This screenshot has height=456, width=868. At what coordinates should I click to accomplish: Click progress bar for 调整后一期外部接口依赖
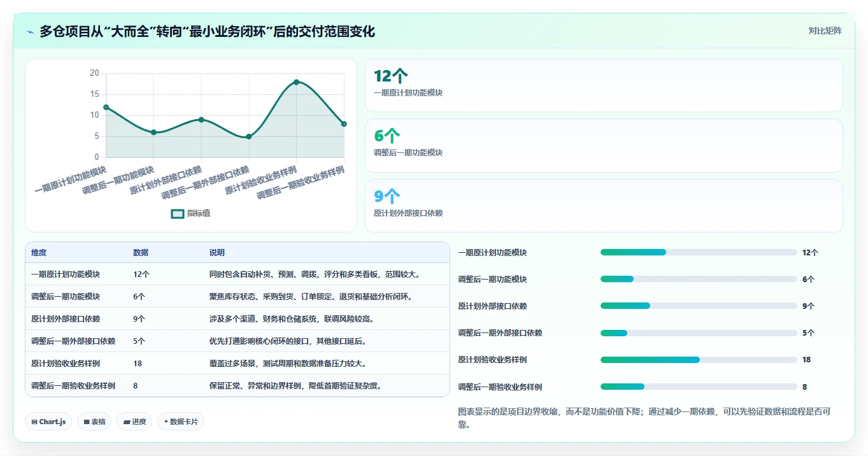tap(699, 332)
